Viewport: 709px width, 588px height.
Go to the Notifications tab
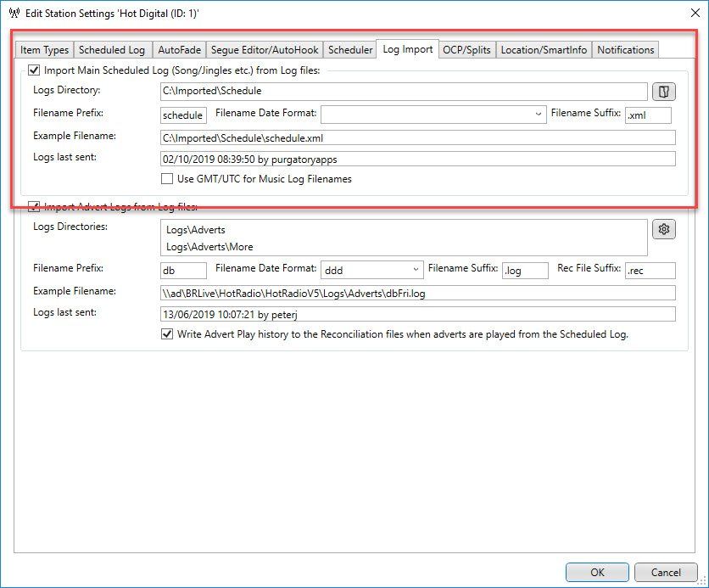coord(625,50)
